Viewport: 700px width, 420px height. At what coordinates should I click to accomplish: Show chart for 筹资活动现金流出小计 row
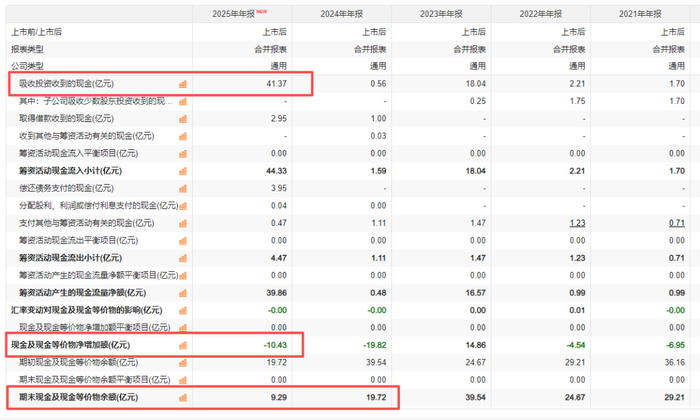click(183, 258)
